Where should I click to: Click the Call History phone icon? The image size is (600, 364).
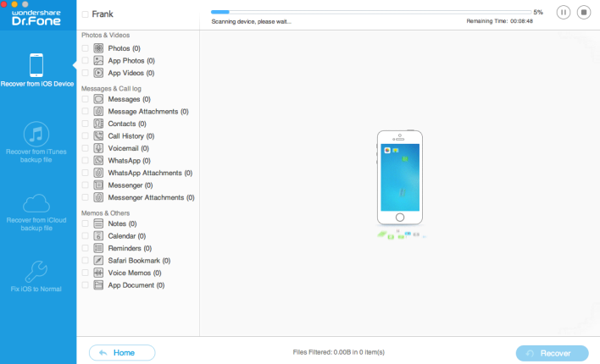(x=98, y=135)
